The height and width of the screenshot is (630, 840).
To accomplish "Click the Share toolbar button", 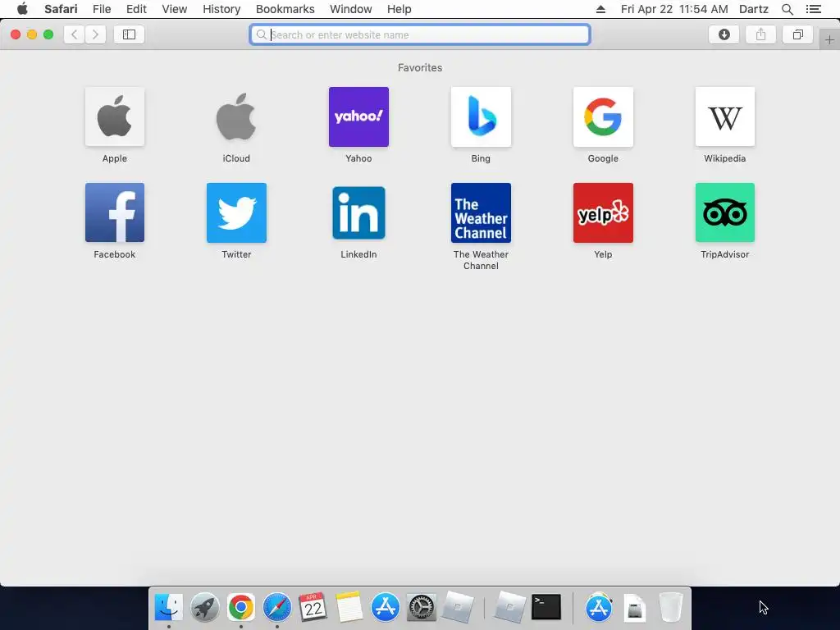I will coord(760,34).
